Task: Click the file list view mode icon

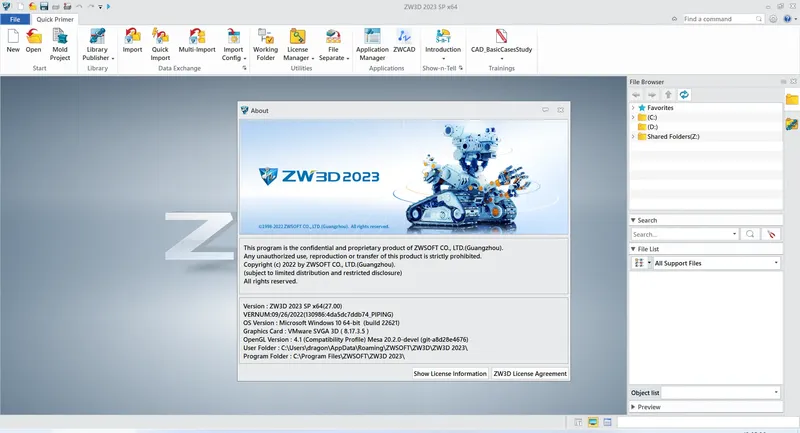Action: point(639,263)
